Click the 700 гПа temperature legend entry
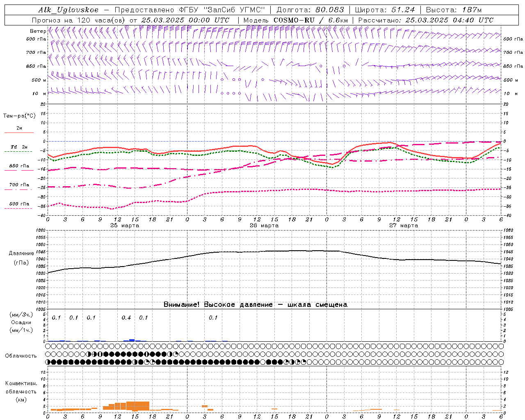525x420 pixels. (19, 185)
